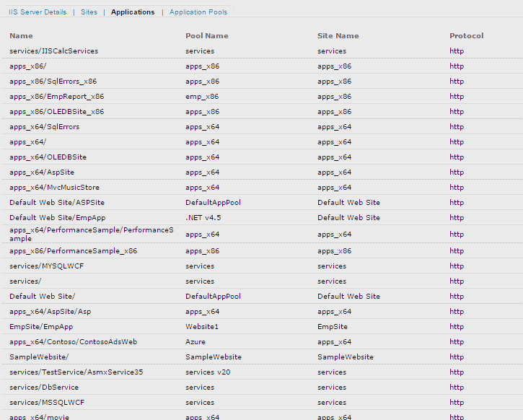Image resolution: width=523 pixels, height=420 pixels.
Task: Click the Site Name column header
Action: click(x=338, y=35)
